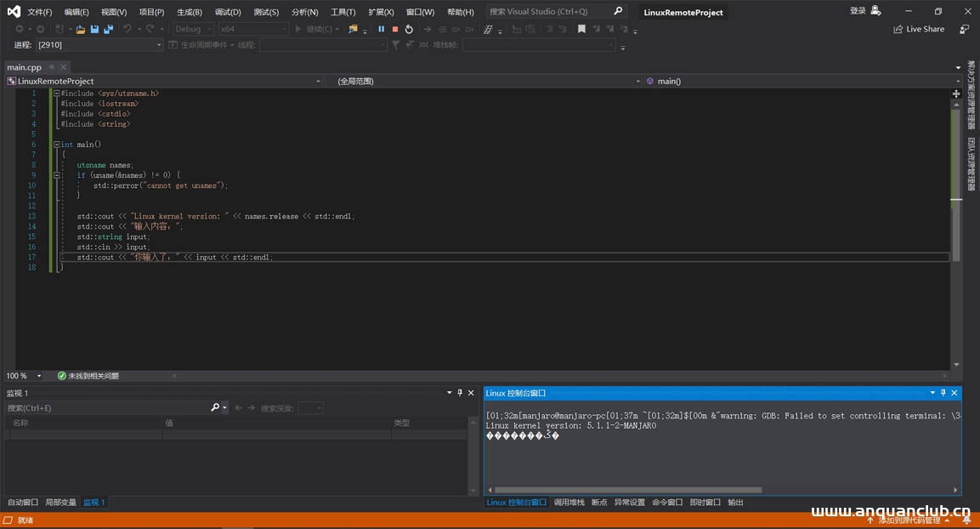Click the Save All files icon
Screen dimensions: 980x529
point(110,29)
